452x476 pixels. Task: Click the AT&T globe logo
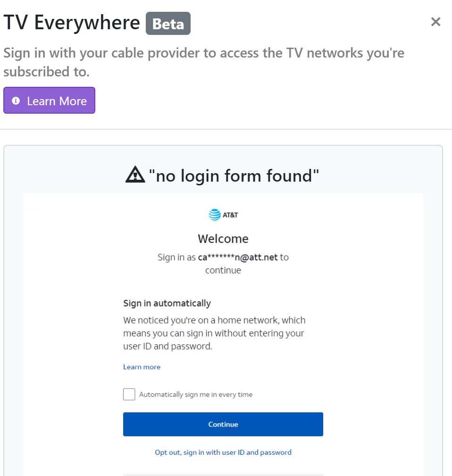(x=215, y=215)
